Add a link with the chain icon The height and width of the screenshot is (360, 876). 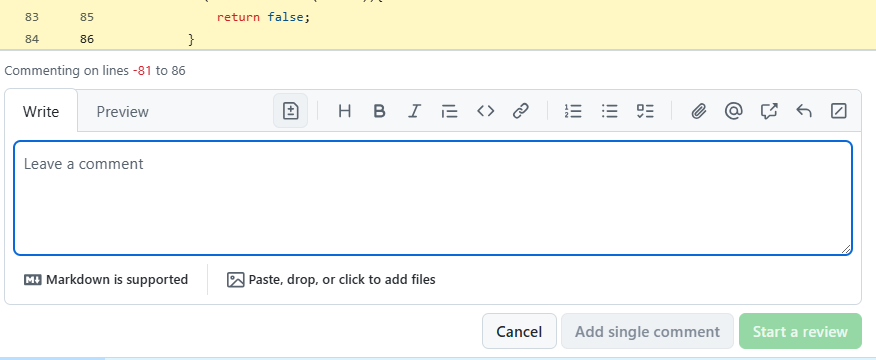click(x=521, y=111)
